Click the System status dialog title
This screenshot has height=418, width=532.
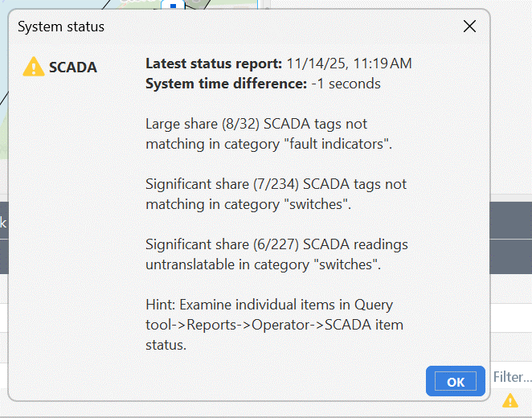click(61, 27)
